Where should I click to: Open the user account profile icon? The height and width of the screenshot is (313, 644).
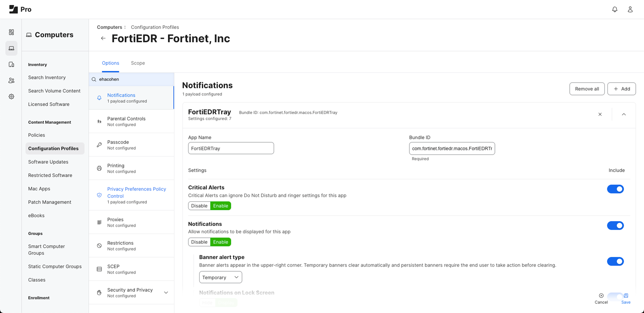(x=630, y=9)
